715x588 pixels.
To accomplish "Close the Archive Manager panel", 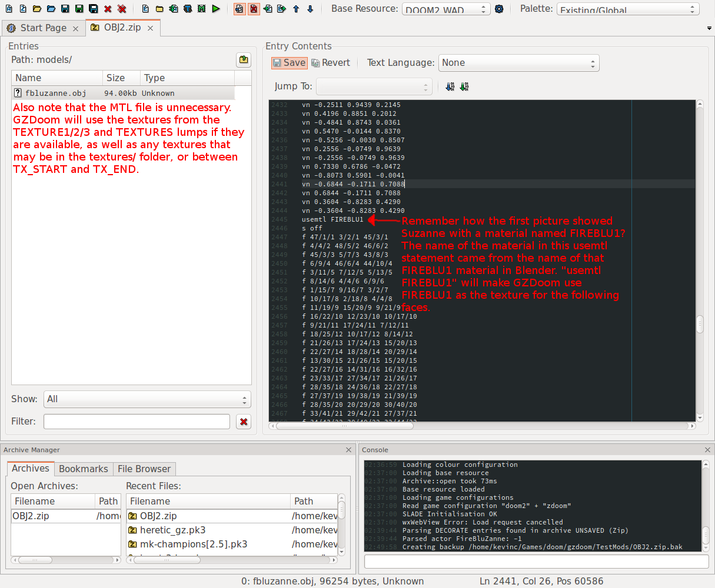I will point(348,450).
